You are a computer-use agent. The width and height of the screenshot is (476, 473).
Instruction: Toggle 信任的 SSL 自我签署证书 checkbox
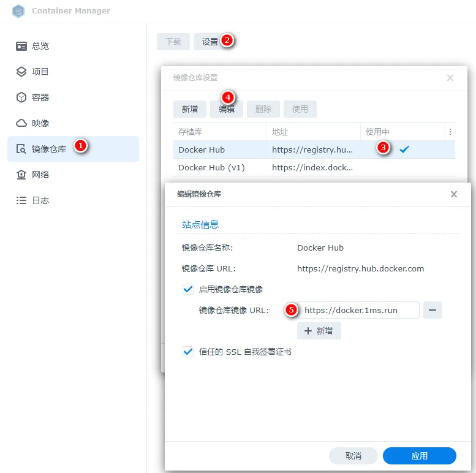(188, 352)
